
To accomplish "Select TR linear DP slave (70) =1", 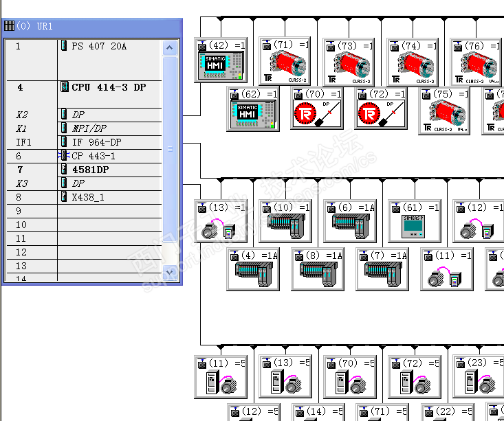I will [316, 108].
